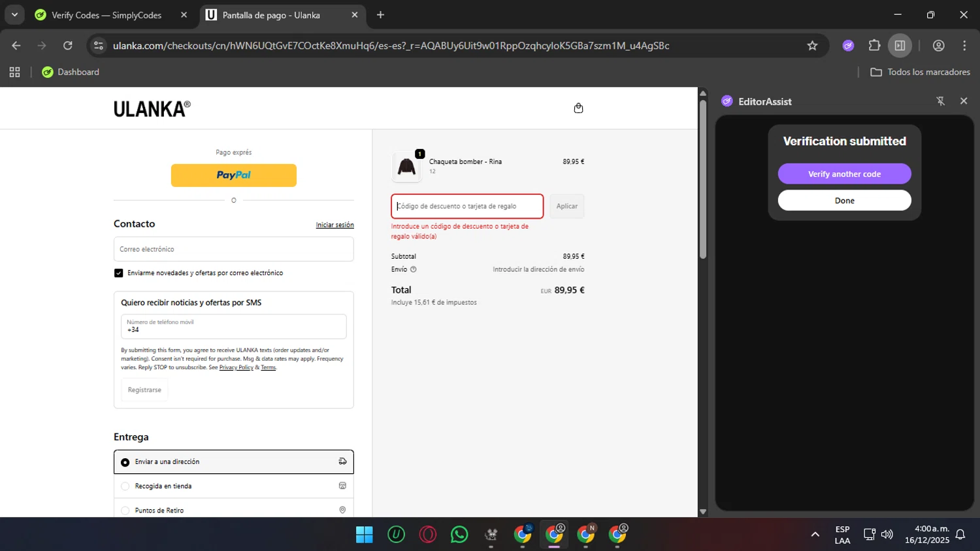Reload the checkout page
Image resolution: width=980 pixels, height=551 pixels.
pyautogui.click(x=68, y=45)
